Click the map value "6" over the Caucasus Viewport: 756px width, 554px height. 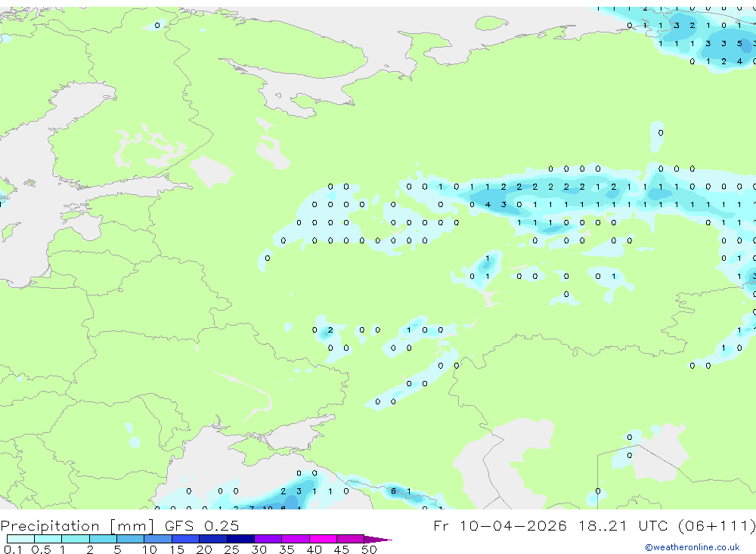pos(393,491)
